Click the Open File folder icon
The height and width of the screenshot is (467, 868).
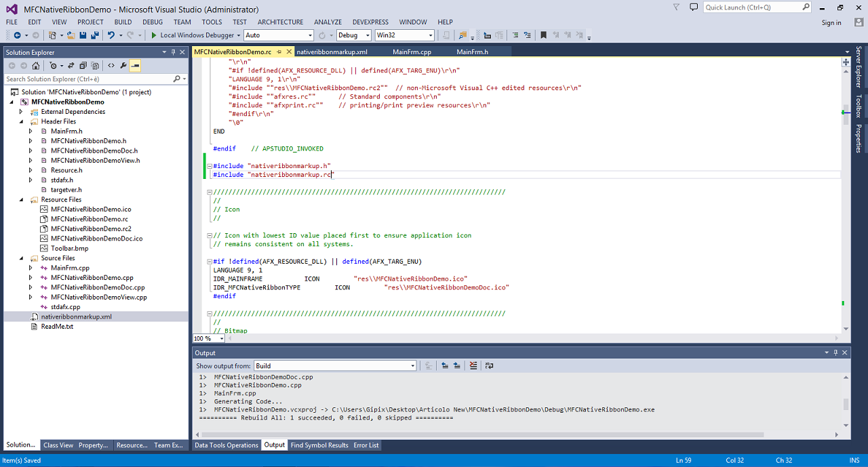[71, 35]
